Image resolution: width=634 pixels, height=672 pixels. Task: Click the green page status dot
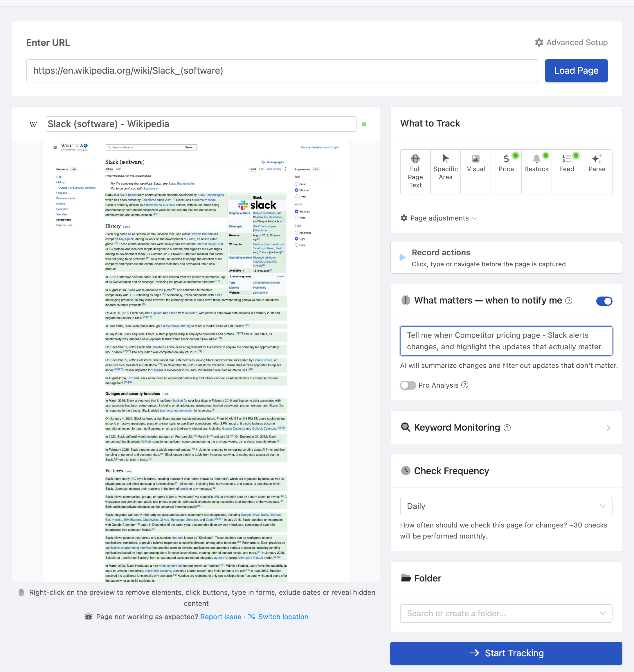(x=364, y=124)
